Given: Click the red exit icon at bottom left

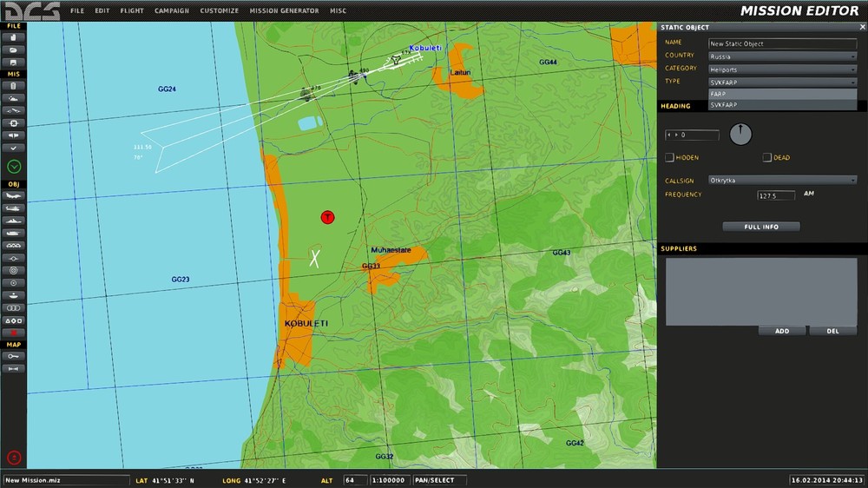Looking at the screenshot, I should [14, 457].
